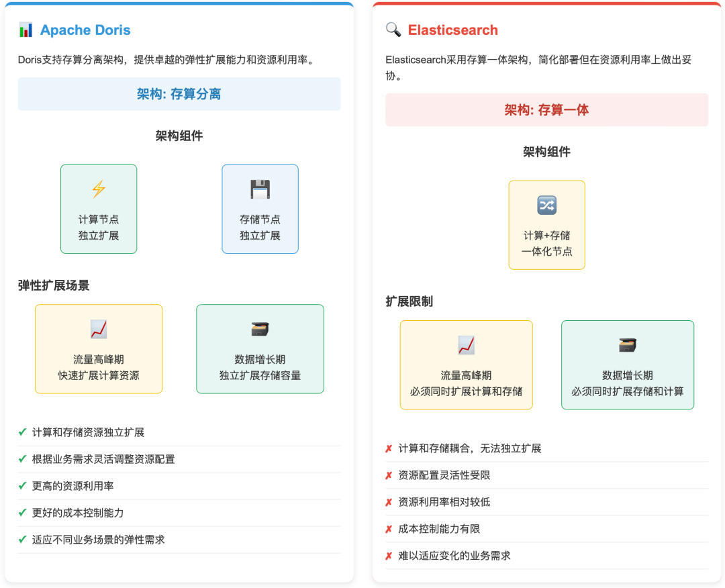Click green checkmark next to 根据业务需求灵活调整资源配置
The height and width of the screenshot is (588, 725).
coord(22,459)
